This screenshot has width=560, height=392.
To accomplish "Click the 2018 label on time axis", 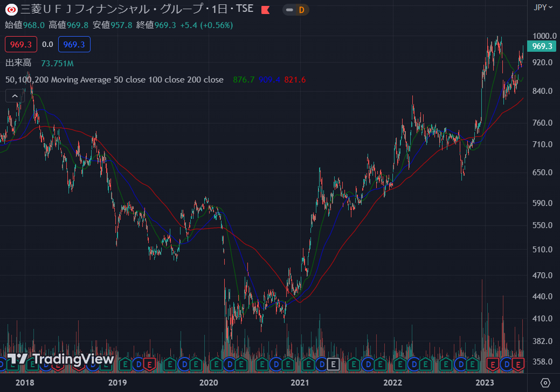I will point(25,383).
